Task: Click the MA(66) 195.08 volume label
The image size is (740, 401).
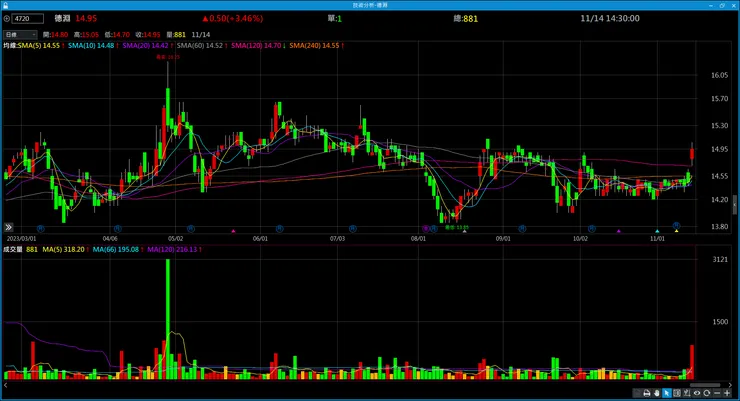Action: click(x=116, y=249)
